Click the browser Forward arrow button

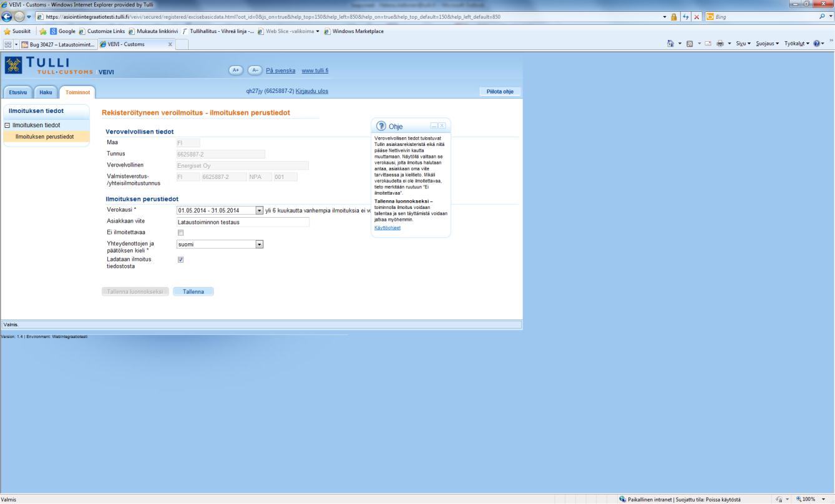coord(21,16)
